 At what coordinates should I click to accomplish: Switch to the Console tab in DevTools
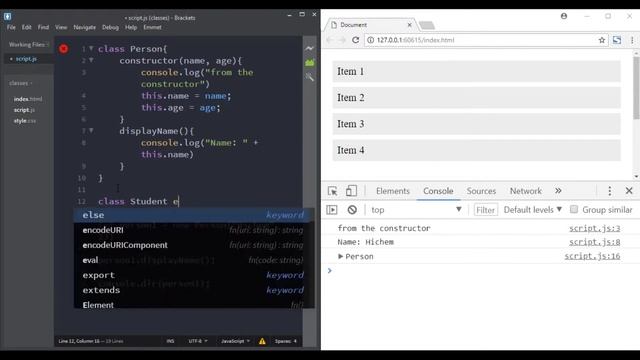(438, 191)
